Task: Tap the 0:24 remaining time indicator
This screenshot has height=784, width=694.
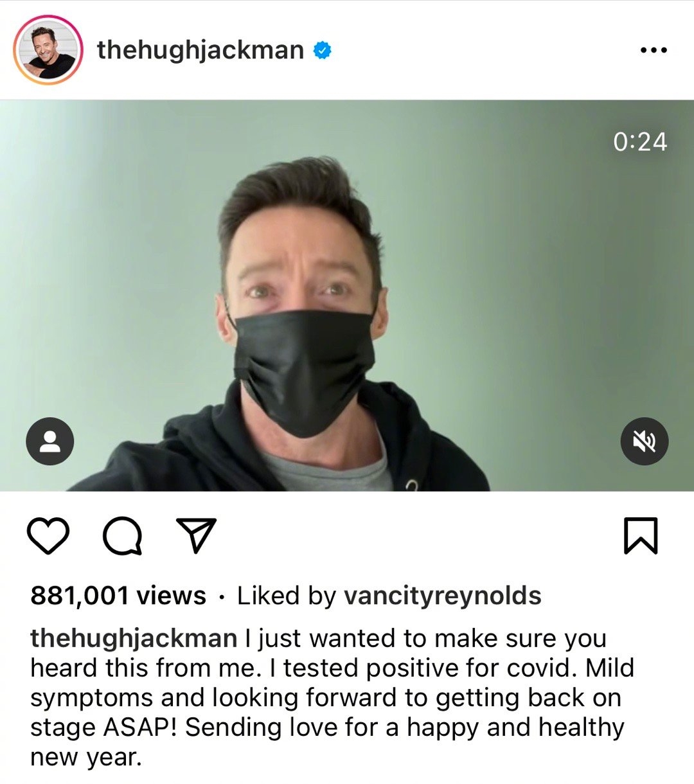Action: coord(640,142)
